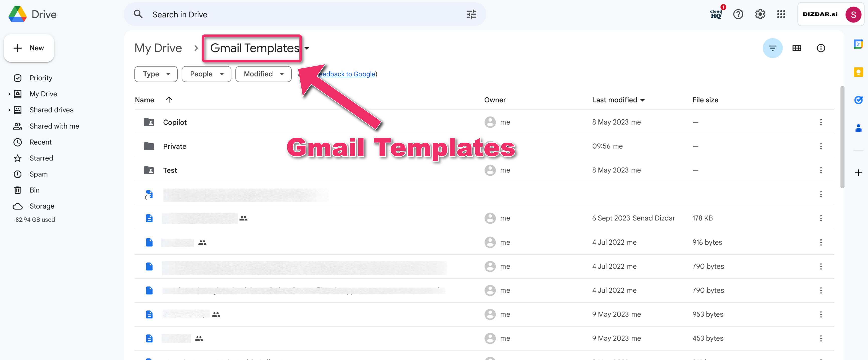Open more actions for Test folder
868x360 pixels.
click(x=821, y=170)
